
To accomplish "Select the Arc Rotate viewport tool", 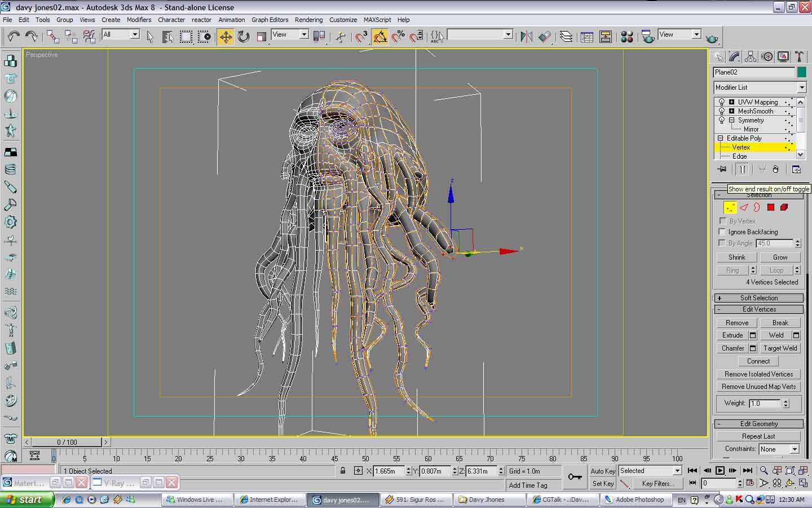I will coord(790,483).
